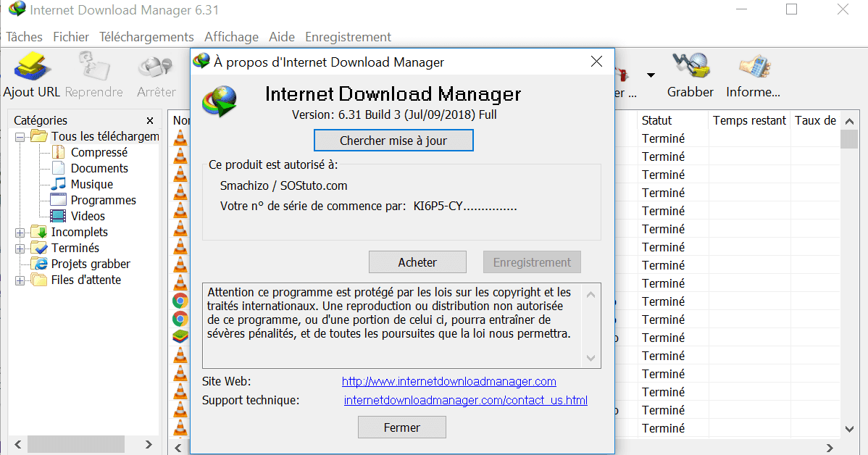The width and height of the screenshot is (868, 455).
Task: Click the Ajout URL toolbar icon
Action: [x=32, y=75]
